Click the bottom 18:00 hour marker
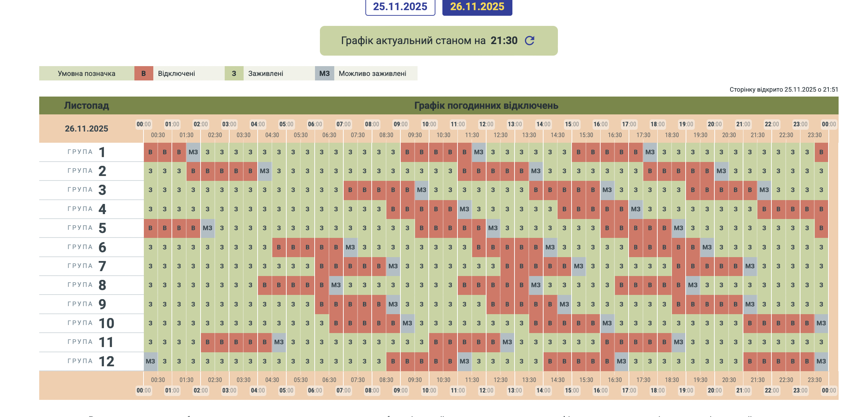 coord(657,390)
